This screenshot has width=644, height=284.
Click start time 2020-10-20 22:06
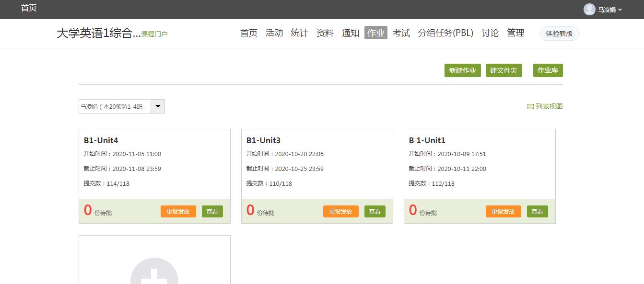299,154
